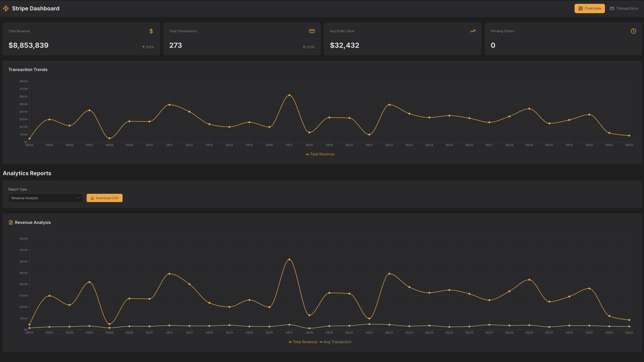Click the peak data point on 08/17
This screenshot has height=362, width=644.
[x=290, y=95]
